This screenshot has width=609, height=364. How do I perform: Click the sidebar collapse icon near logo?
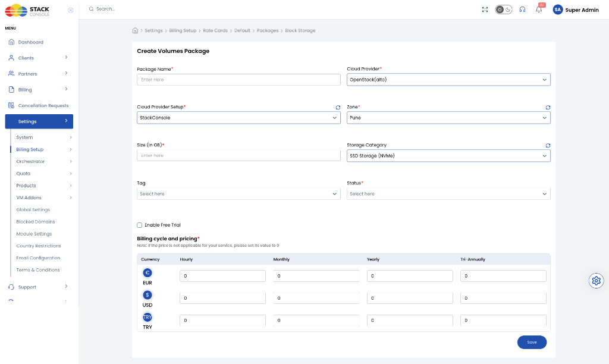point(71,10)
